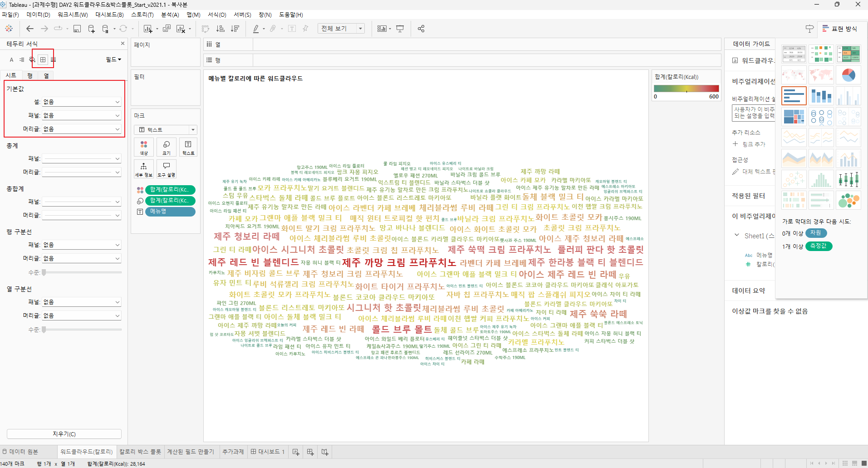Click the highlight pen icon

[256, 29]
